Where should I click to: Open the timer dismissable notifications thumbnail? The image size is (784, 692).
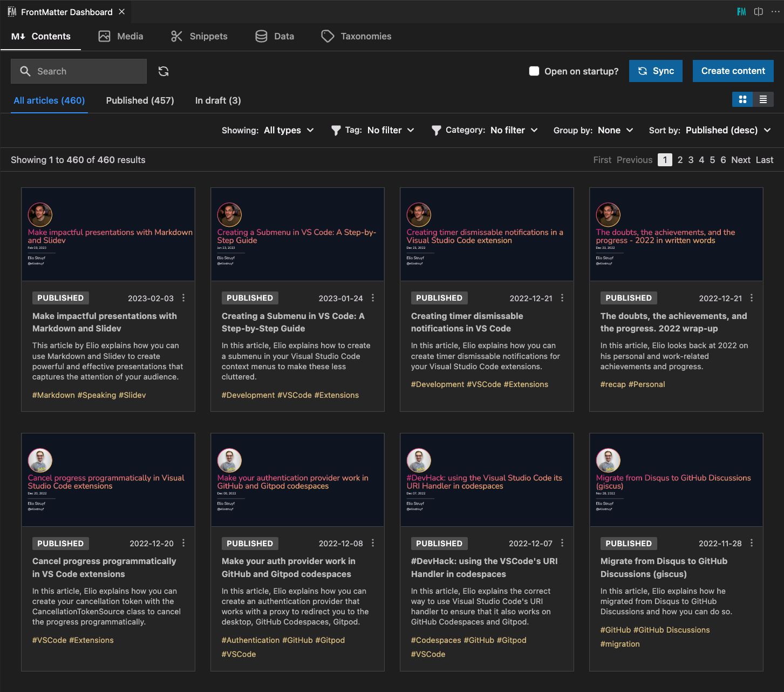487,234
